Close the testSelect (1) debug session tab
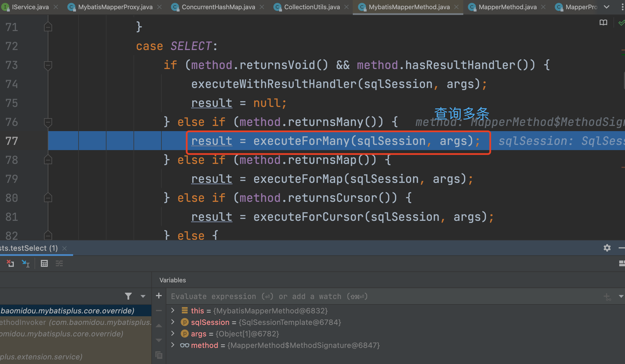625x364 pixels. tap(64, 248)
